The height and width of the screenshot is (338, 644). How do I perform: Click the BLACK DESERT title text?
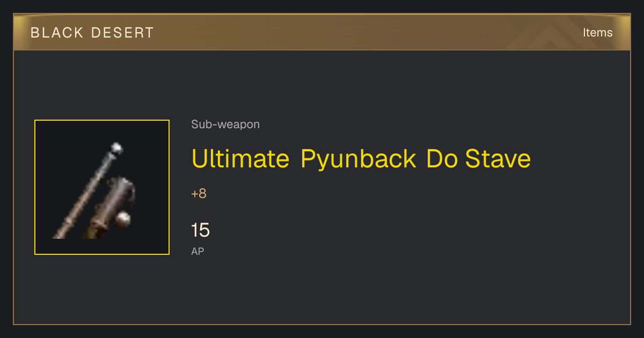pos(92,33)
